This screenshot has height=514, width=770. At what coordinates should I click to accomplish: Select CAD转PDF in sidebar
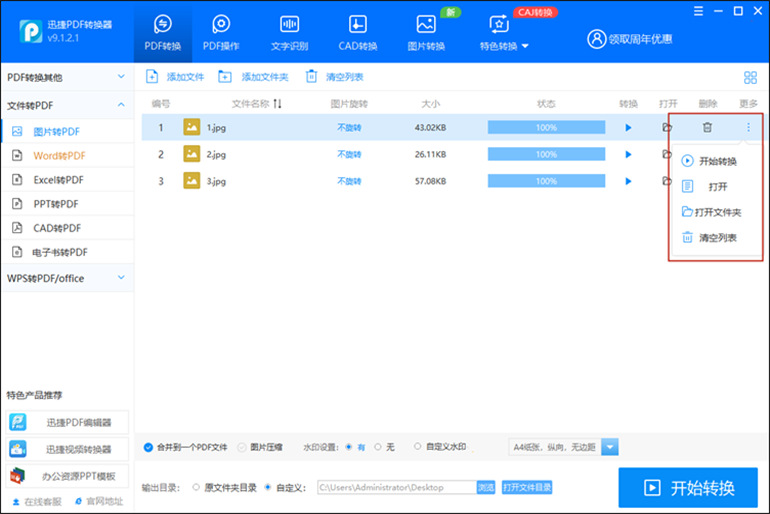pos(67,228)
